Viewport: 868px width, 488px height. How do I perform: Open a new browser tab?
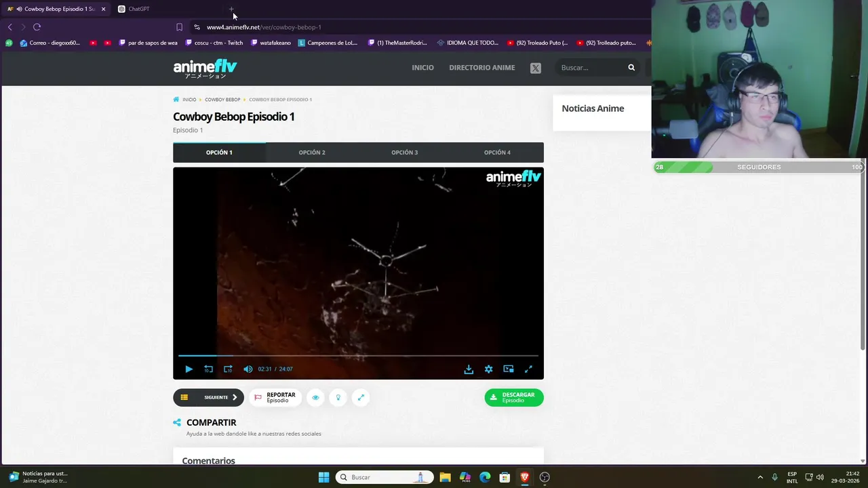[x=231, y=9]
